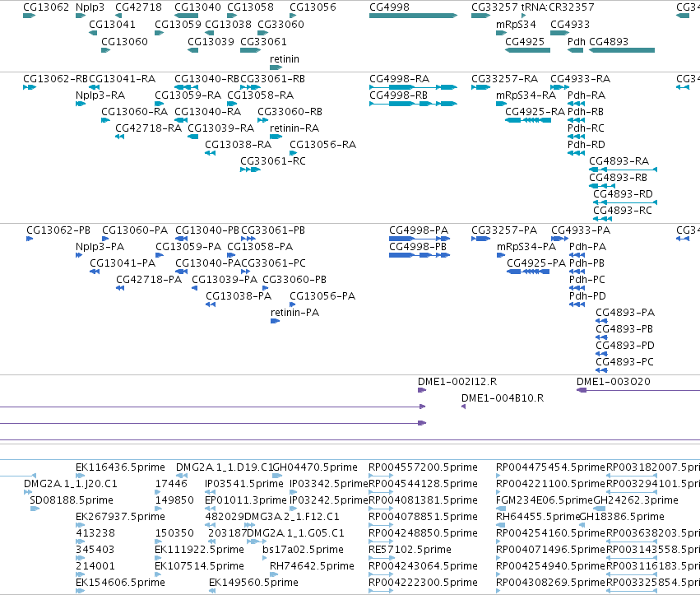
Task: Click the retinin gene label
Action: point(285,59)
